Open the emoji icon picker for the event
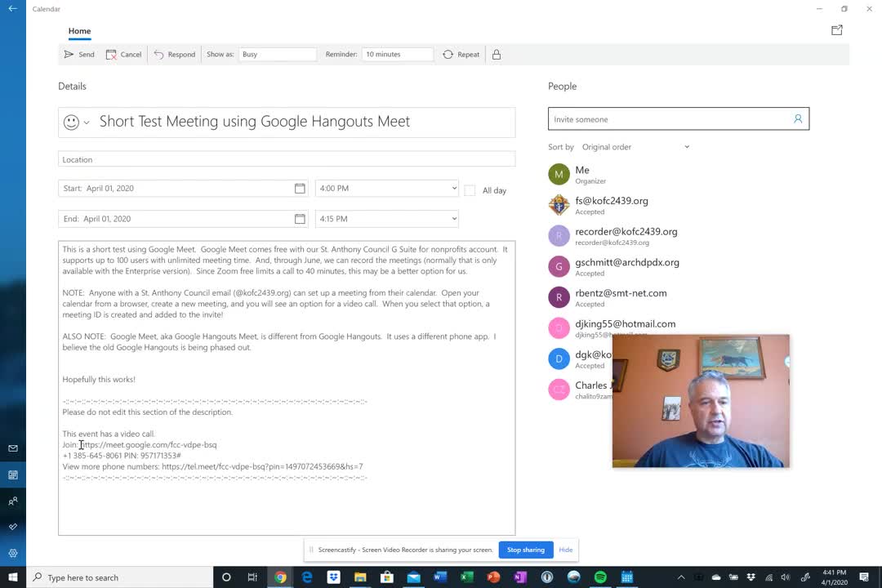This screenshot has width=882, height=588. (x=76, y=122)
